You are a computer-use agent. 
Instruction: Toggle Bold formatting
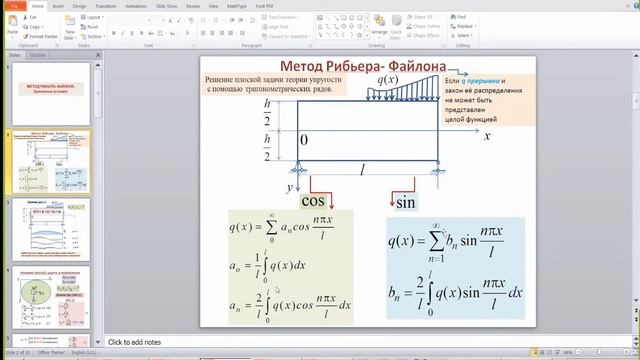114,33
